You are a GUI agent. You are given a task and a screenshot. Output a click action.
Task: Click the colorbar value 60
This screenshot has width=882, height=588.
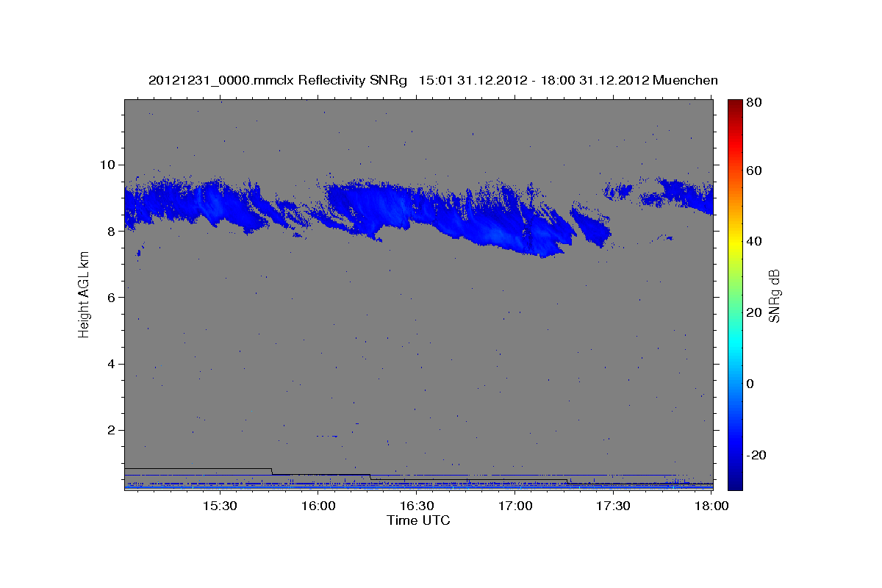click(x=754, y=171)
